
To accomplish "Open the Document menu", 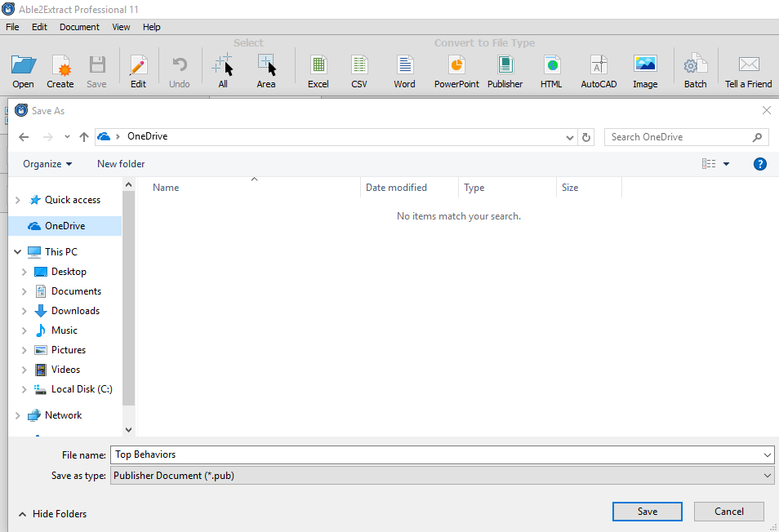I will point(79,27).
